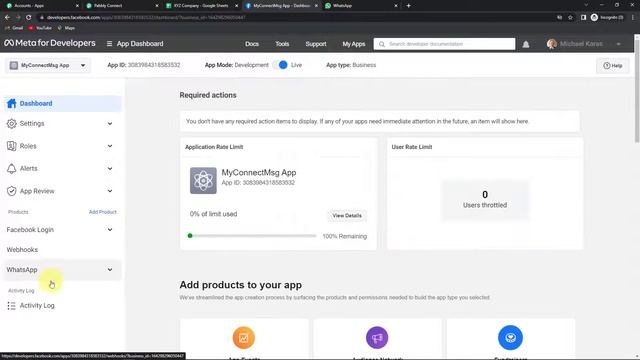Expand the App Review section chevron
Image resolution: width=640 pixels, height=360 pixels.
[x=110, y=191]
